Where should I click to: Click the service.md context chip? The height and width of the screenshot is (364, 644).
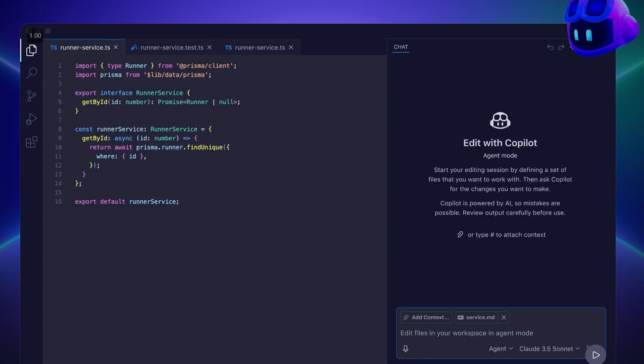pyautogui.click(x=476, y=317)
